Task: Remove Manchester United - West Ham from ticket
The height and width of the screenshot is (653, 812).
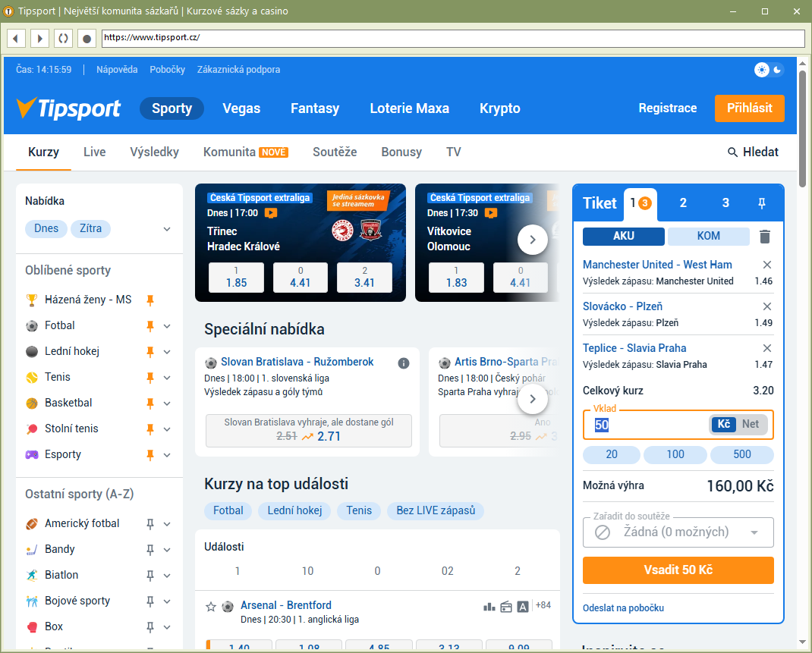Action: click(766, 265)
